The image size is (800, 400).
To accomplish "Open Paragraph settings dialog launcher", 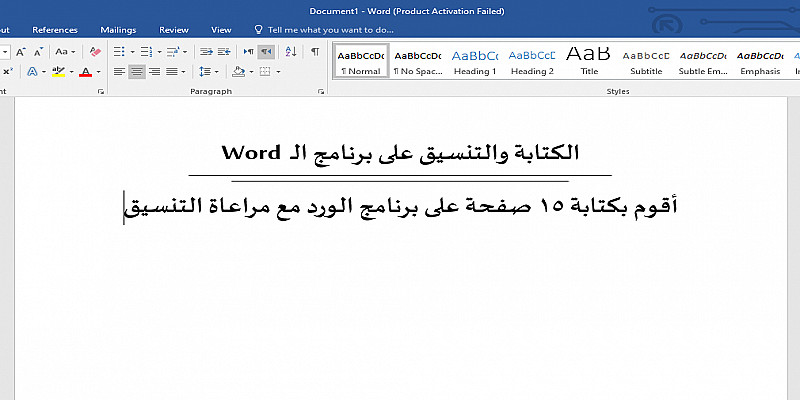I will pyautogui.click(x=320, y=92).
